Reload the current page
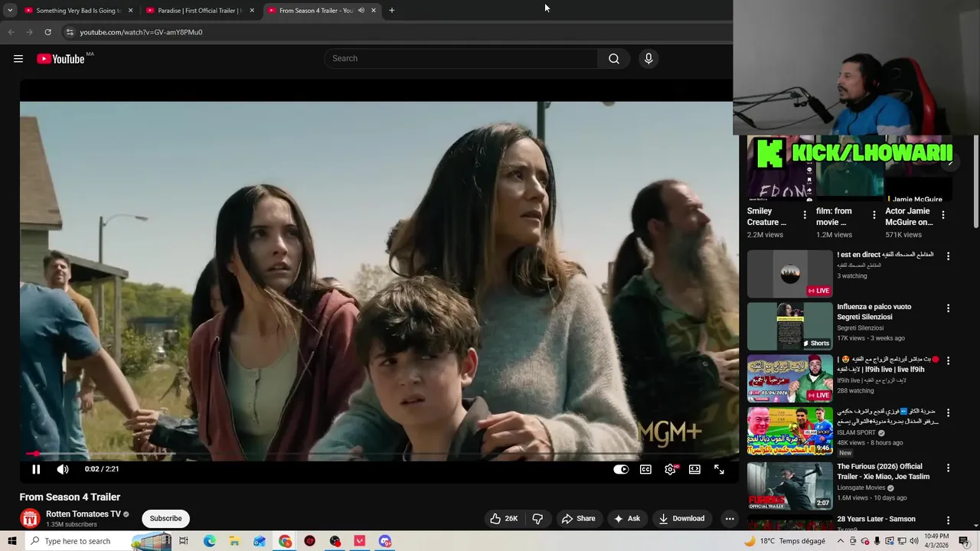Image resolution: width=980 pixels, height=551 pixels. click(x=47, y=32)
